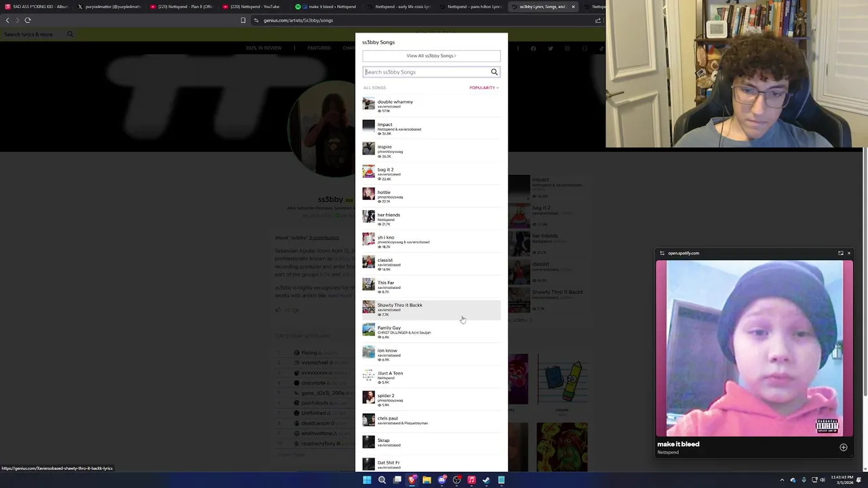Screen dimensions: 868x488
Task: Open Steam from taskbar
Action: (x=486, y=480)
